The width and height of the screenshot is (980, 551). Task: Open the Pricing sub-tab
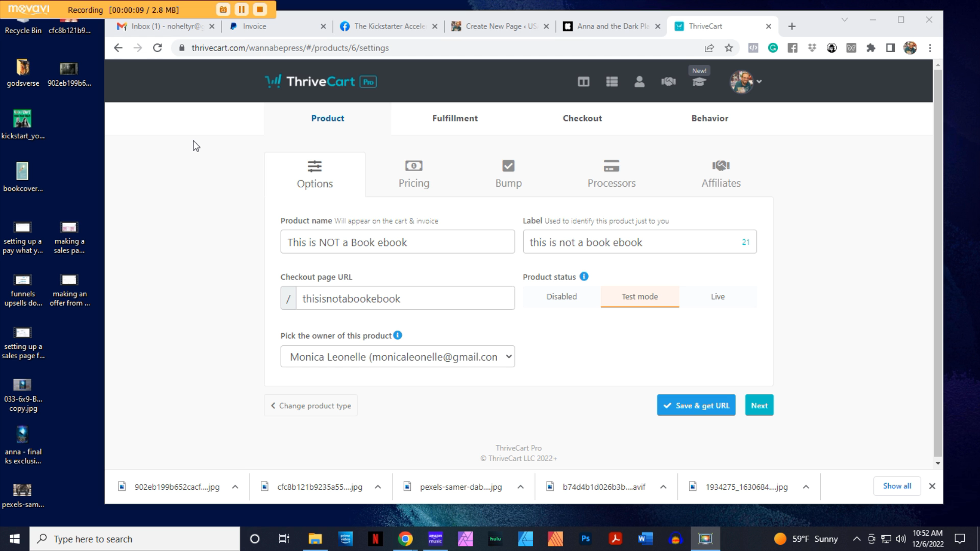tap(413, 174)
